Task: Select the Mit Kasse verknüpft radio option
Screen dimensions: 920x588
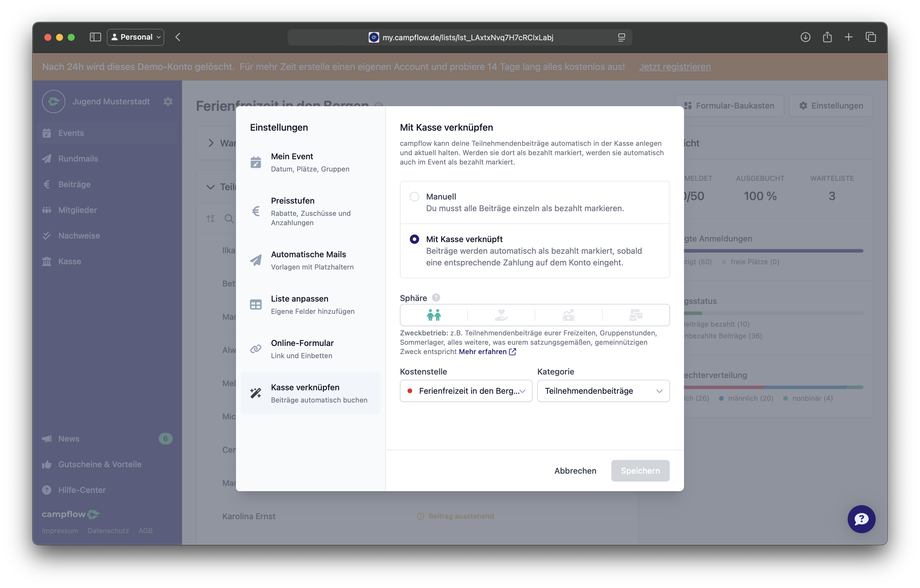Action: (414, 239)
